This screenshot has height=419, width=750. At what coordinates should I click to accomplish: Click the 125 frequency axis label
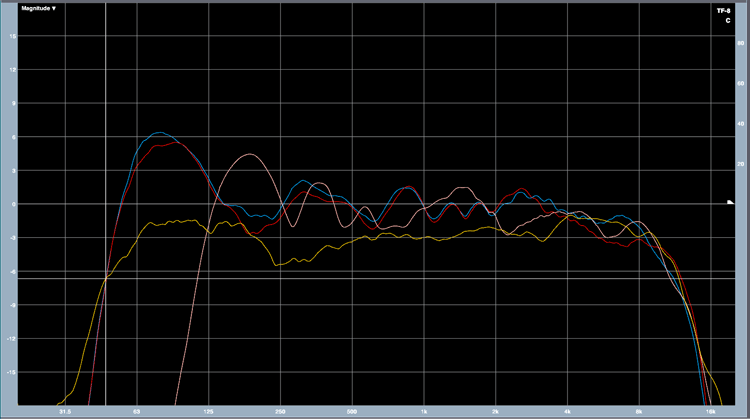coord(209,411)
